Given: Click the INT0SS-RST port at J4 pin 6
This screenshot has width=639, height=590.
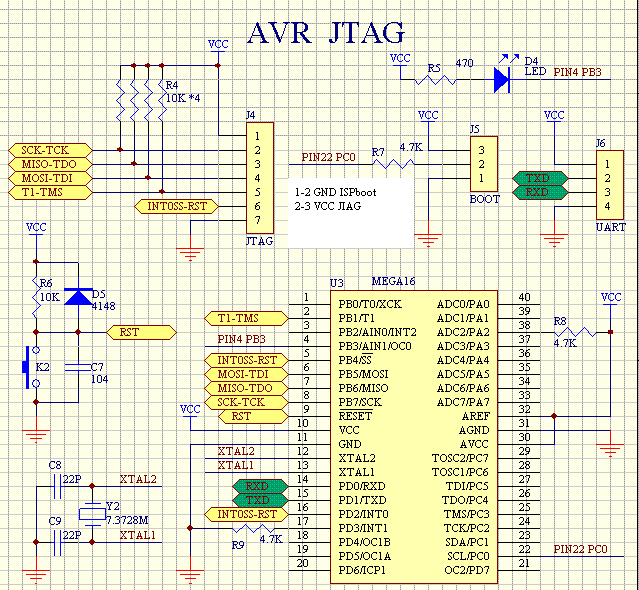Looking at the screenshot, I should pyautogui.click(x=176, y=206).
